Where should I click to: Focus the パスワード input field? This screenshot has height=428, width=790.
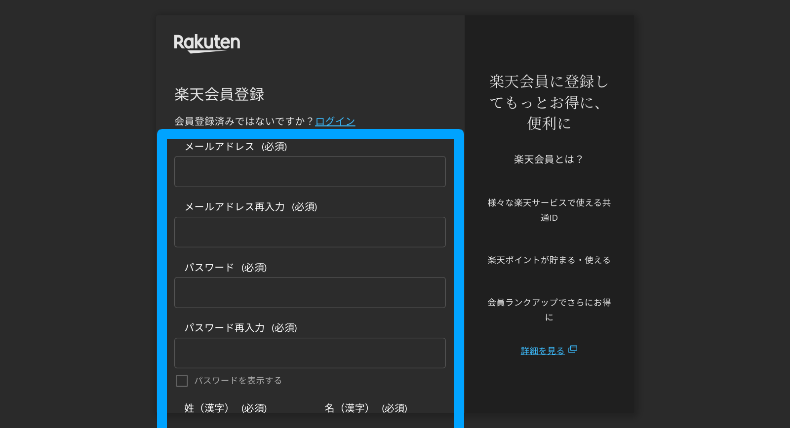pyautogui.click(x=310, y=292)
